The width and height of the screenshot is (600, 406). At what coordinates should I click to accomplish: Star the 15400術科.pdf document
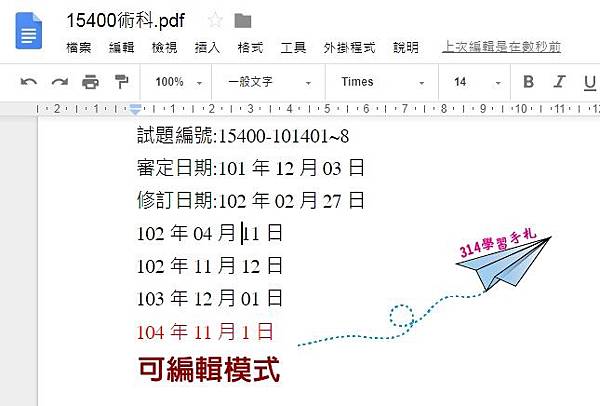click(x=215, y=20)
